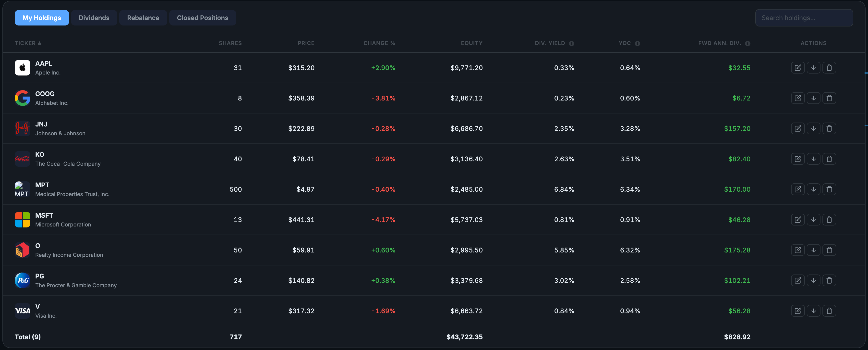Select the AAPL ticker text

[x=44, y=63]
